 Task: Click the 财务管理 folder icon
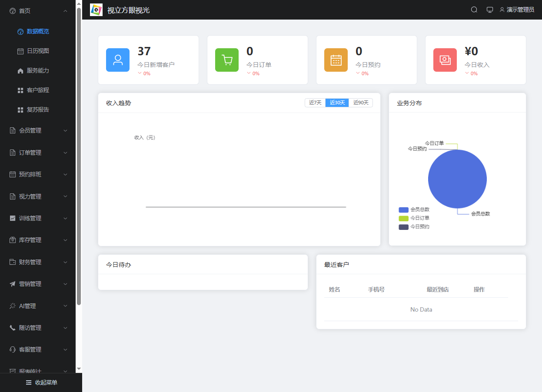click(x=13, y=262)
